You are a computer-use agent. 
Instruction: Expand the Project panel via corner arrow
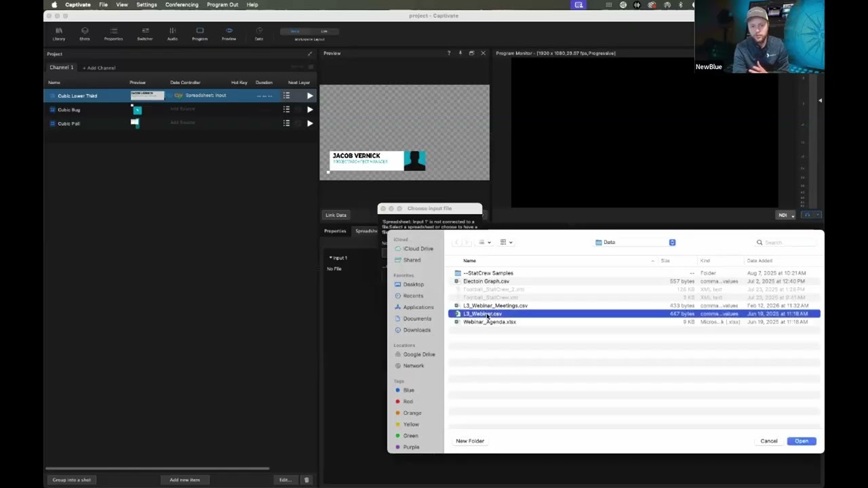pyautogui.click(x=310, y=54)
